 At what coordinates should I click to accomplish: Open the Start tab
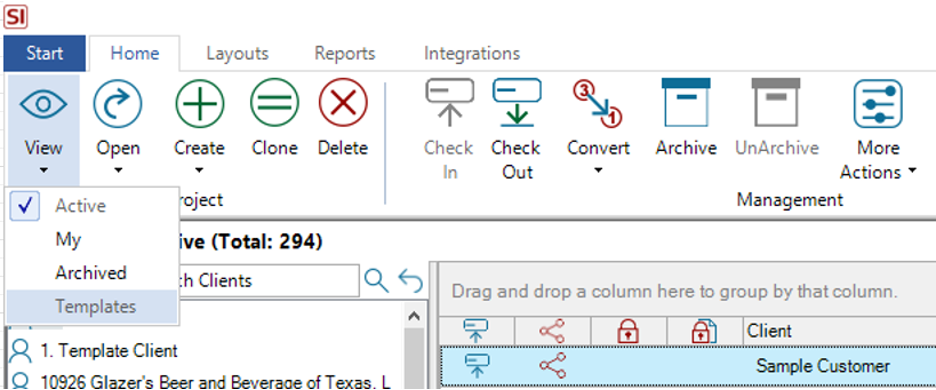45,53
